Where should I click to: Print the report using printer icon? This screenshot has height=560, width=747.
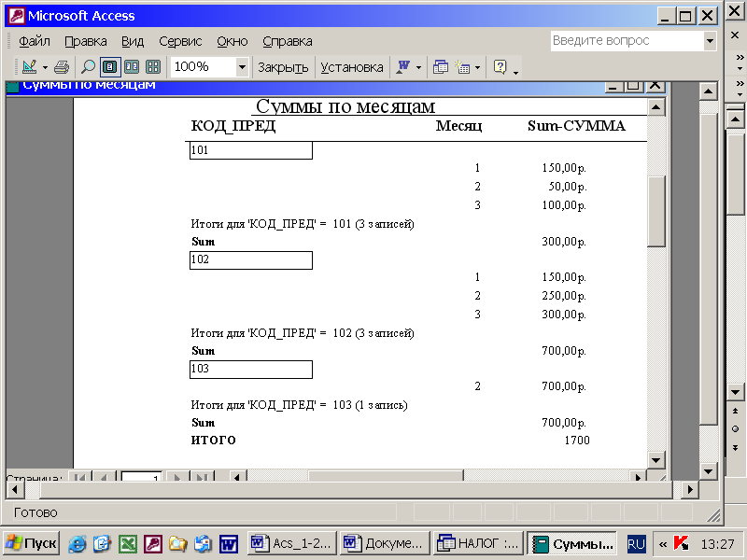pos(61,66)
